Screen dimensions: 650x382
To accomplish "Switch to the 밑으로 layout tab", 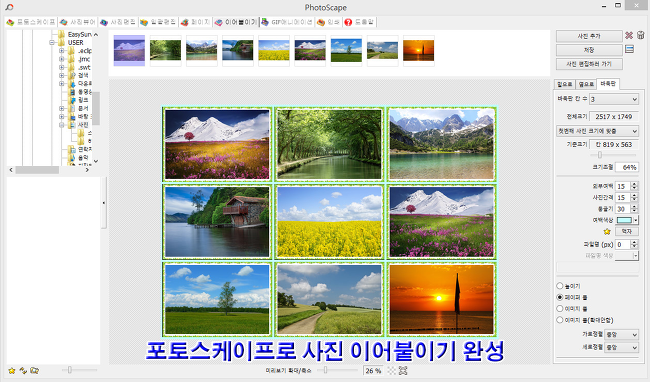I will point(565,84).
